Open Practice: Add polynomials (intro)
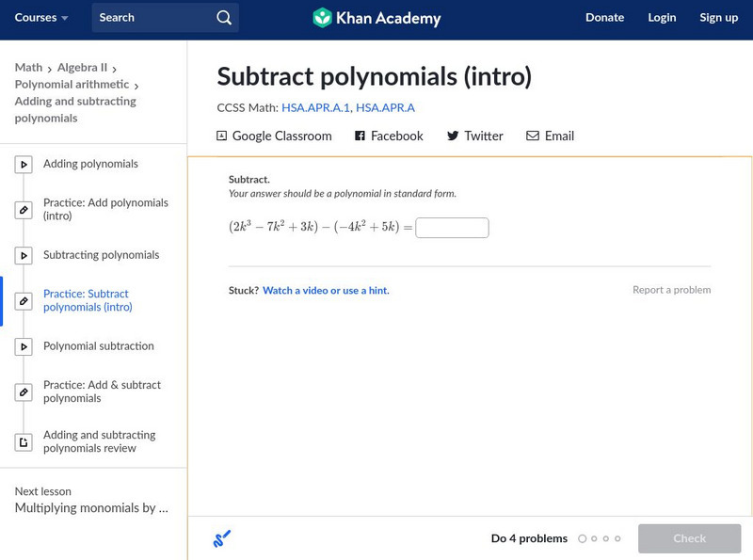This screenshot has width=753, height=560. pyautogui.click(x=105, y=209)
